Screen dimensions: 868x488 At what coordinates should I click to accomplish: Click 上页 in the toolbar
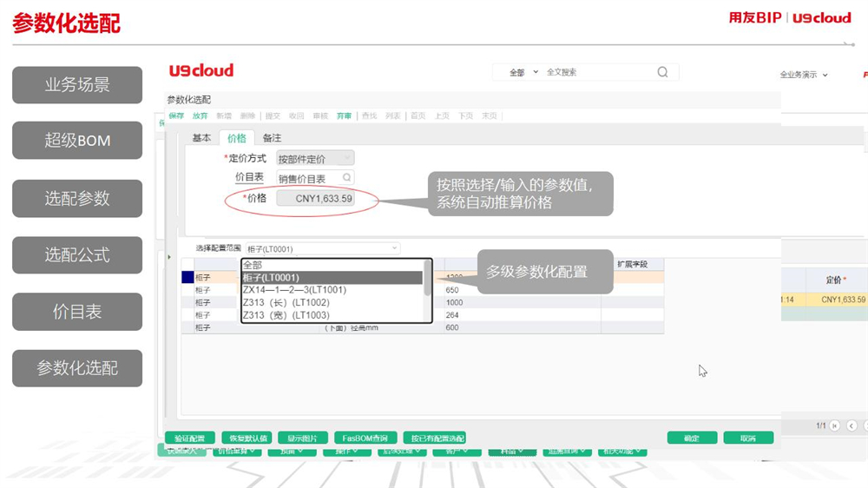442,115
